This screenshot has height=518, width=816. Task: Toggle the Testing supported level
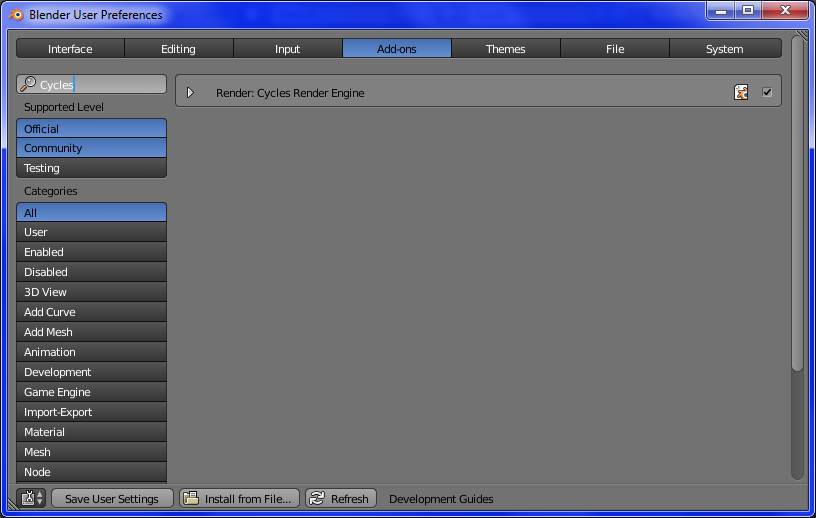[x=92, y=168]
